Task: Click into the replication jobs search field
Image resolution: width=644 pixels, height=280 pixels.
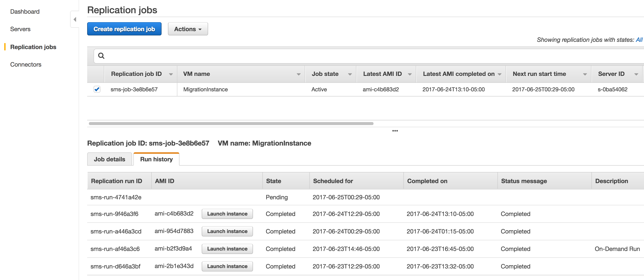Action: 350,56
